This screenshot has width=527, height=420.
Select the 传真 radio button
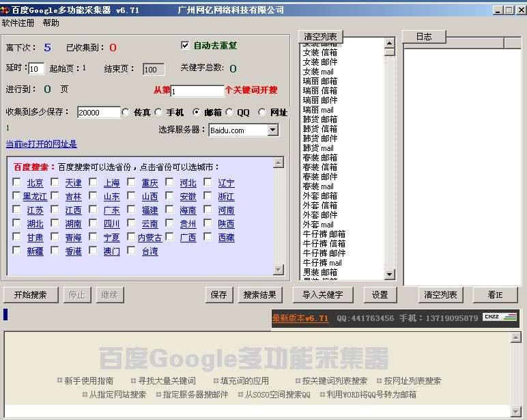(126, 112)
